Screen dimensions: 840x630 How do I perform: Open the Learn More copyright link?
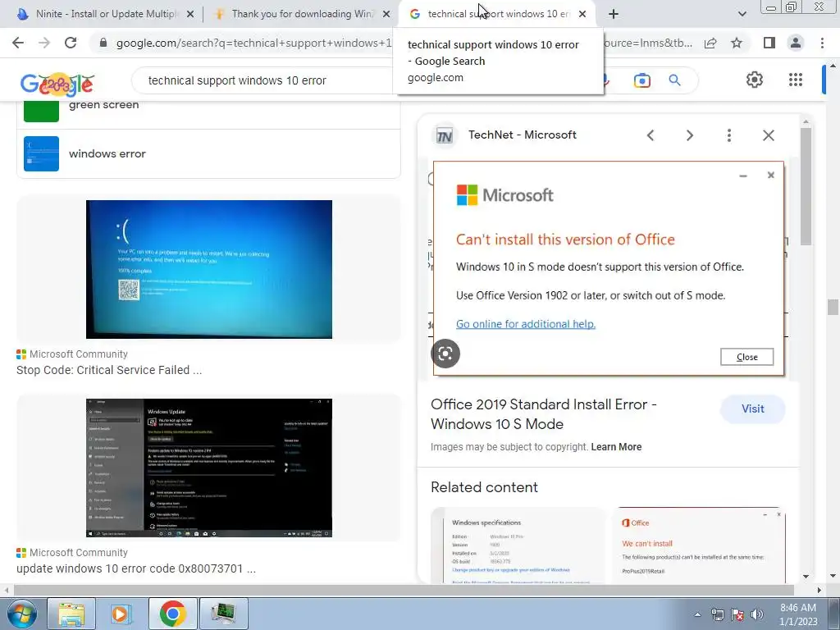[616, 447]
